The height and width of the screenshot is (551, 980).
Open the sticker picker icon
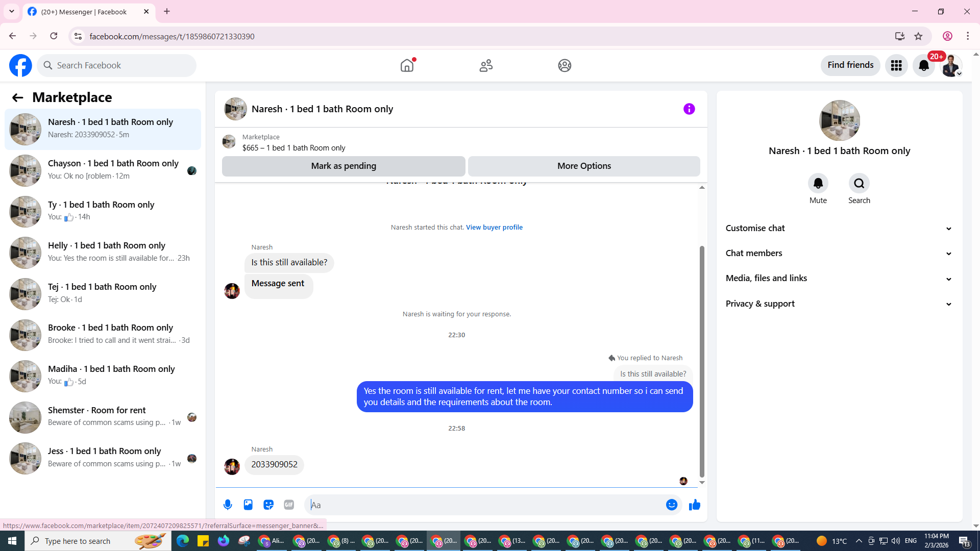tap(268, 505)
